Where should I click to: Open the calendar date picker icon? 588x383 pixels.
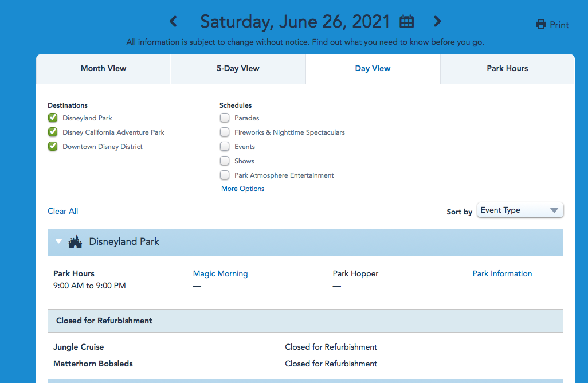pyautogui.click(x=406, y=22)
